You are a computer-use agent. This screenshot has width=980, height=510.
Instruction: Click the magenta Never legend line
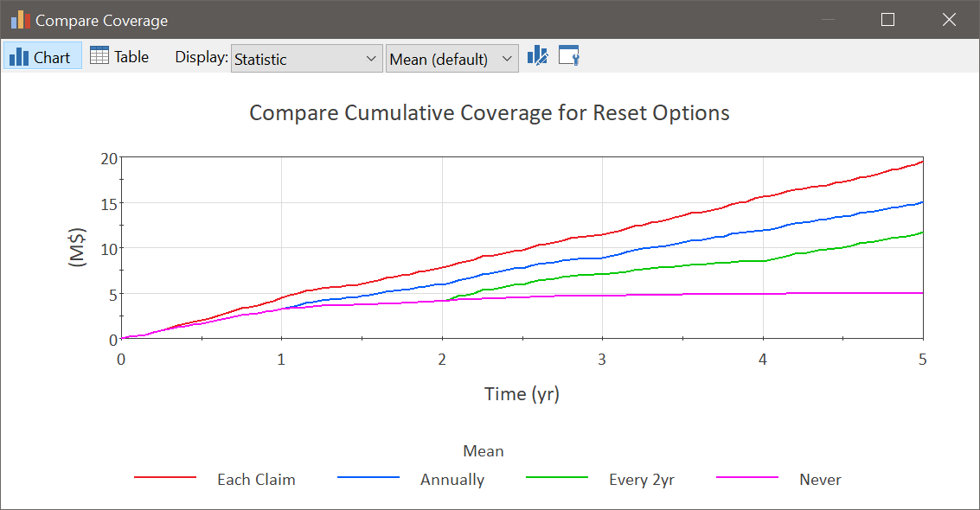coord(747,477)
